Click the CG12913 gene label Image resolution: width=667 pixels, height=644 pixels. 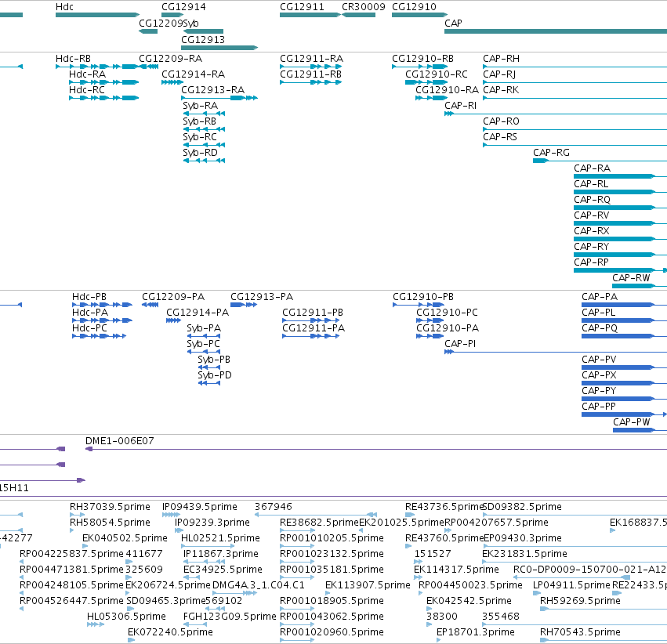pos(203,39)
